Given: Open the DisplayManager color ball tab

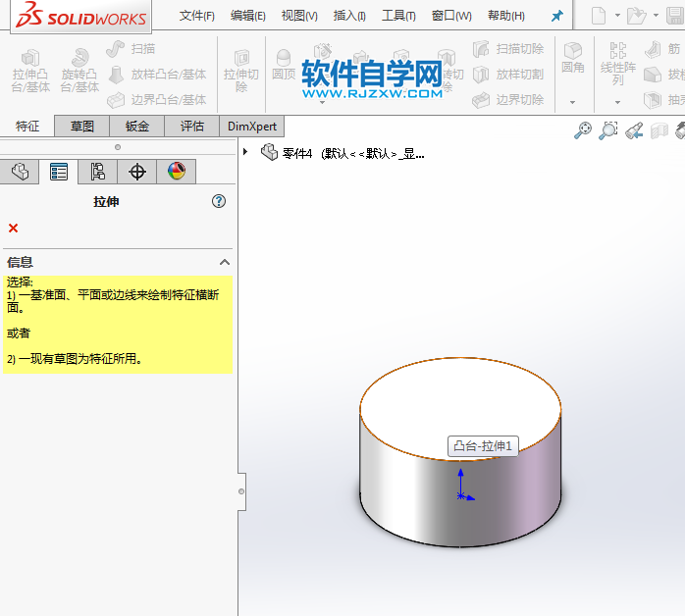Looking at the screenshot, I should coord(177,171).
